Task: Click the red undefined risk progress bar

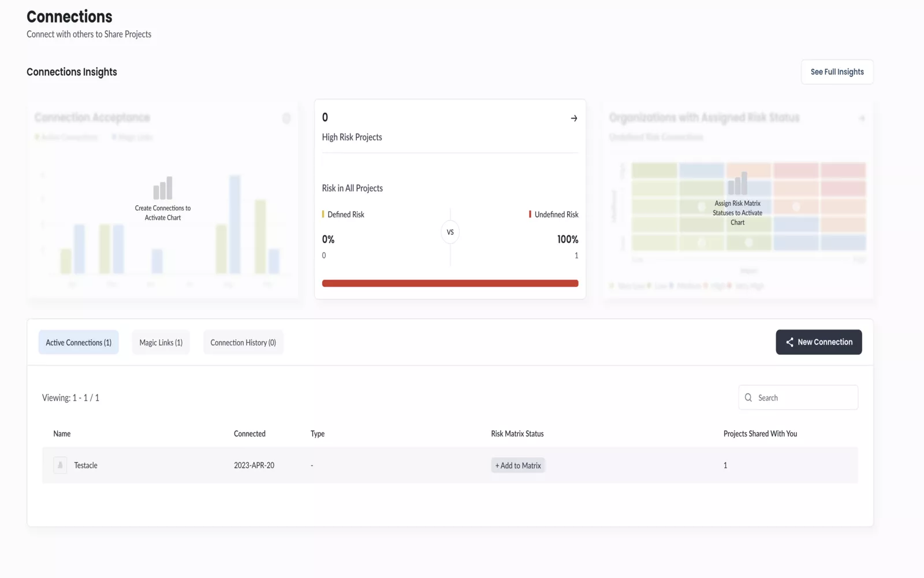Action: coord(450,283)
